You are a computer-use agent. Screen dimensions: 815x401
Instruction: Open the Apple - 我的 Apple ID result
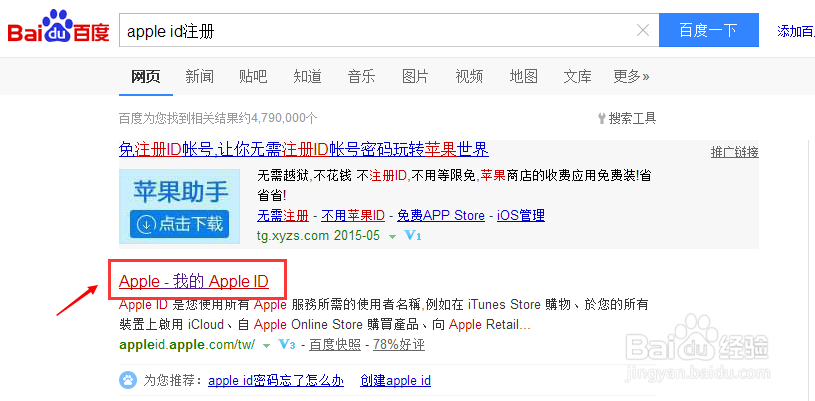194,281
